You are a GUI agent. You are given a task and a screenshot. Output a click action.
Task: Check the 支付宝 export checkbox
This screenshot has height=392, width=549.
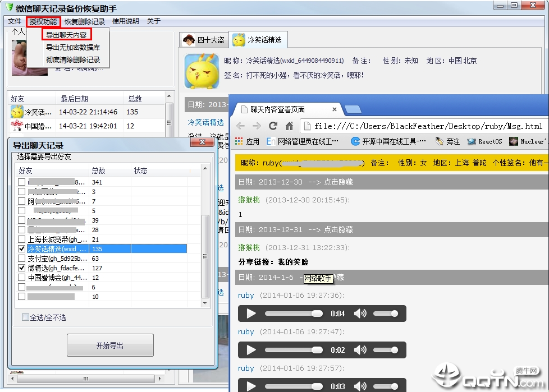click(22, 259)
